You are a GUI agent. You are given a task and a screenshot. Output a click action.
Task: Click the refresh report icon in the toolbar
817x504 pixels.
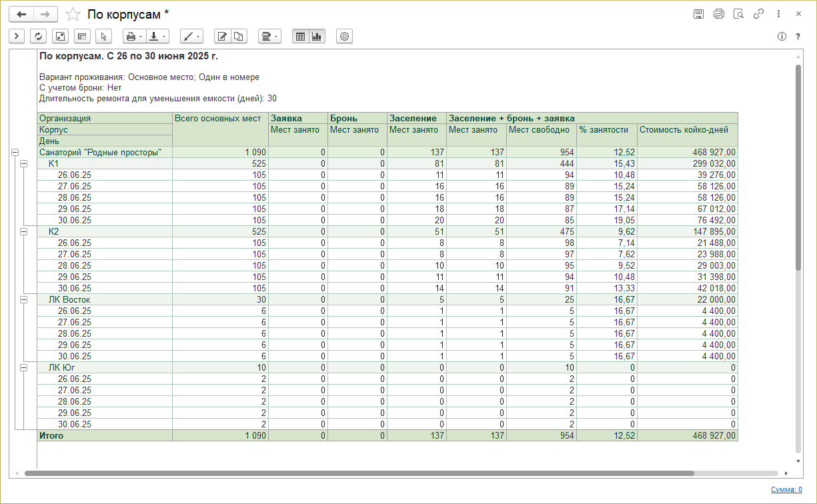coord(38,37)
